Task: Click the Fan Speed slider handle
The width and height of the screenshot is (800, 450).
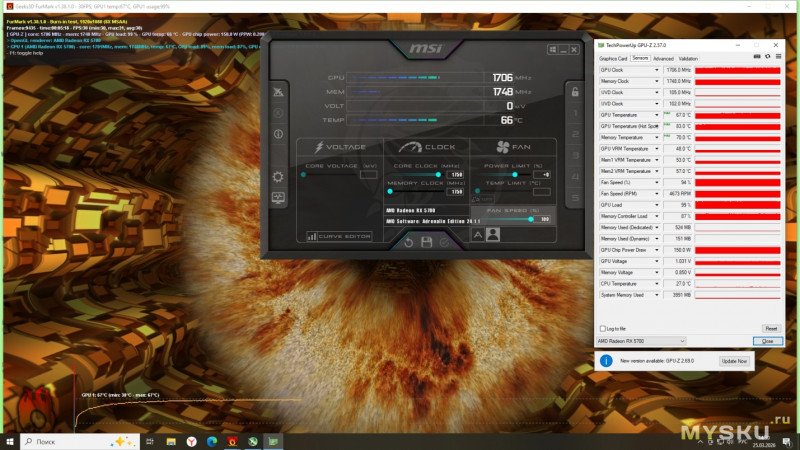Action: tap(531, 219)
